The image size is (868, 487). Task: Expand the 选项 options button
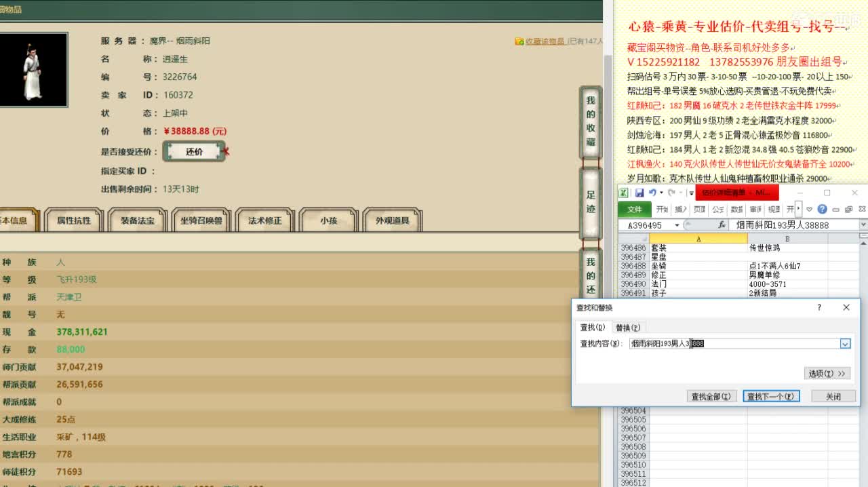pyautogui.click(x=827, y=373)
